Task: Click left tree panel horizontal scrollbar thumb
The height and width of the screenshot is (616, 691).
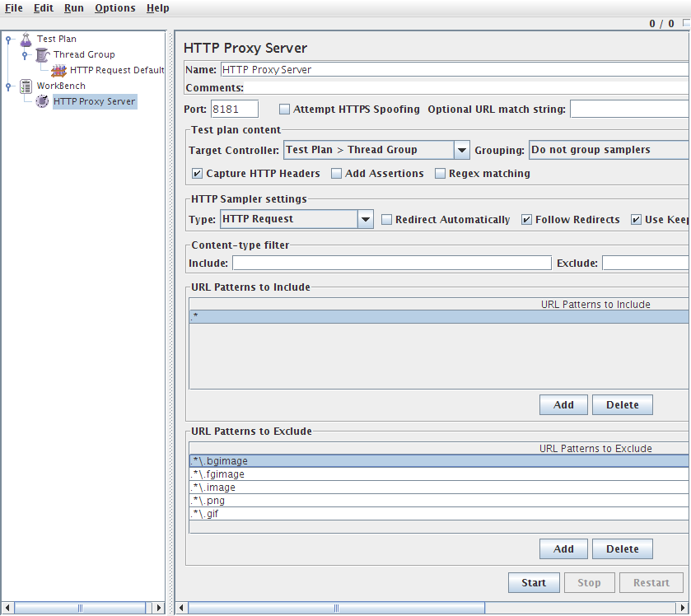Action: click(x=80, y=608)
